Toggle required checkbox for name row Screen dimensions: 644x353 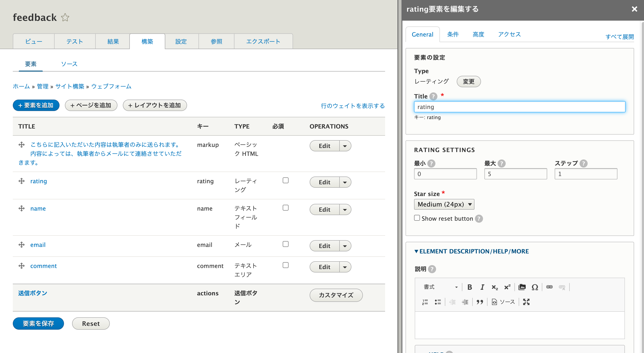click(285, 208)
